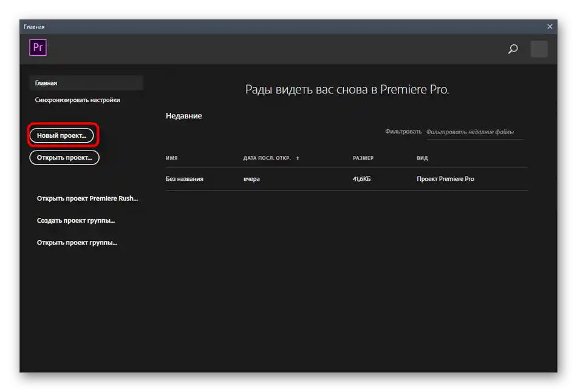The height and width of the screenshot is (392, 577).
Task: Close the Главная window
Action: pos(550,27)
